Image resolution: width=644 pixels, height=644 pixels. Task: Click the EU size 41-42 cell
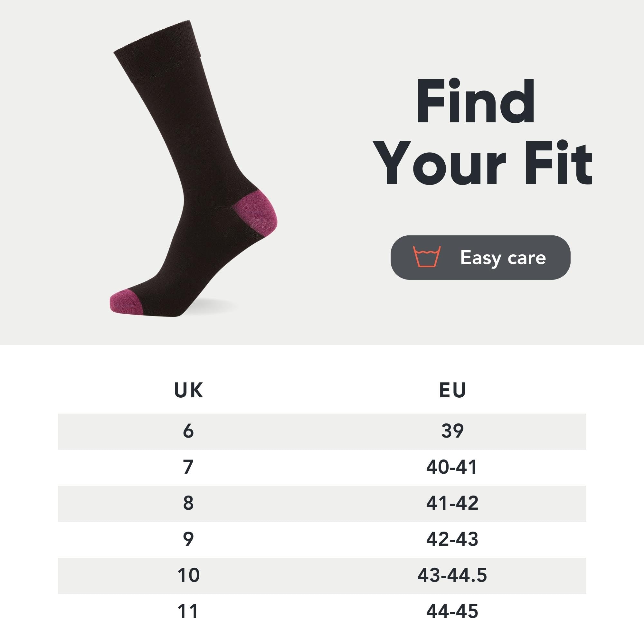pyautogui.click(x=452, y=503)
